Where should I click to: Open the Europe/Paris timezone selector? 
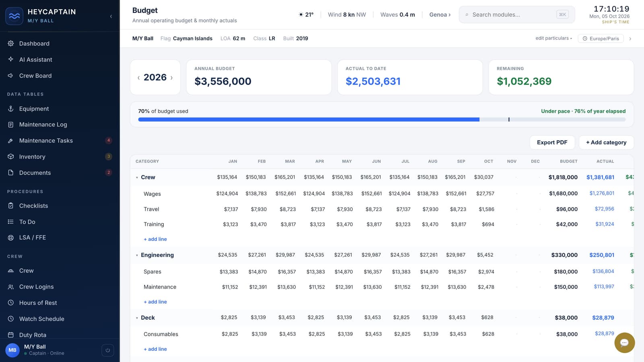point(601,39)
